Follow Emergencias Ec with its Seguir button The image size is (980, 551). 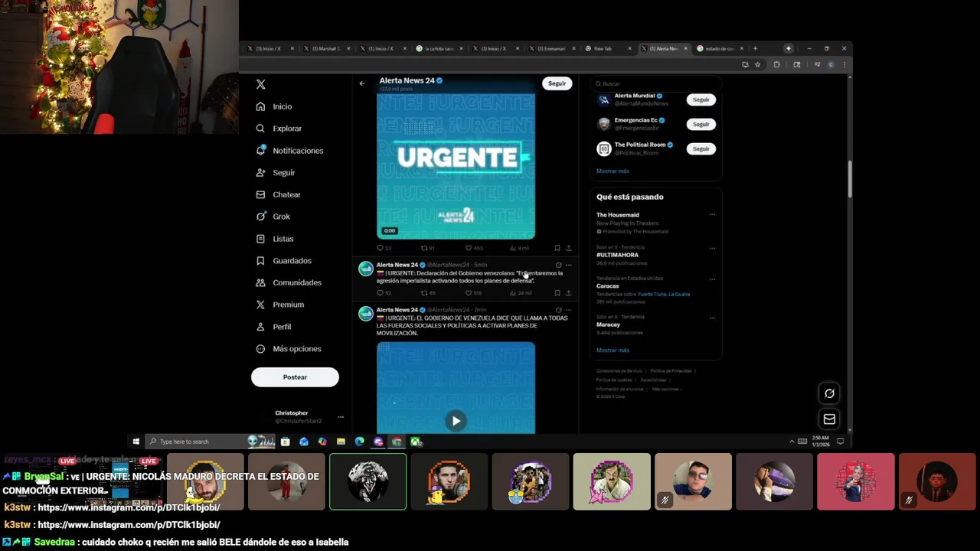click(701, 124)
